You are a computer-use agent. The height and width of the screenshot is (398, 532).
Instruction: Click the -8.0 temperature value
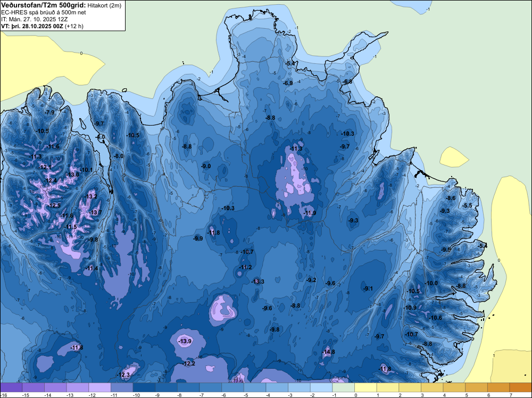click(x=119, y=156)
